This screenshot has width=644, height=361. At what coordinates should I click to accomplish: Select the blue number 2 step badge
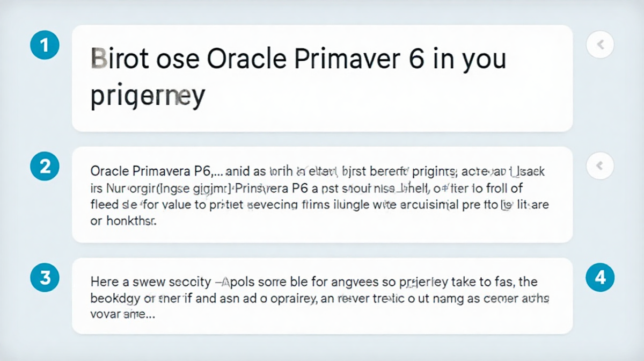45,167
